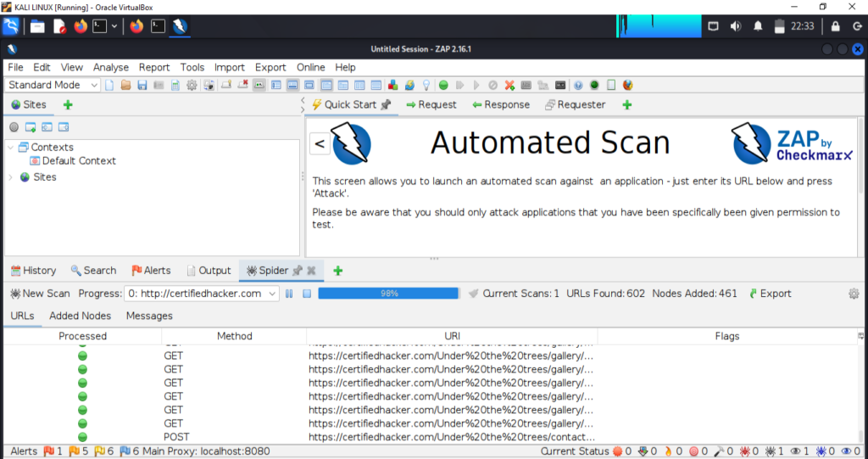Open the File menu
The height and width of the screenshot is (459, 868).
tap(15, 67)
